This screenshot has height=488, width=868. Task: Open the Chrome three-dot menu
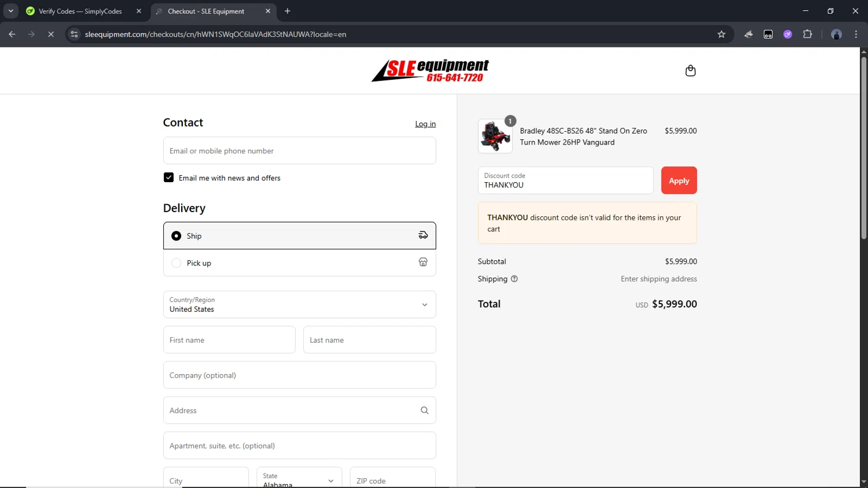pos(856,34)
